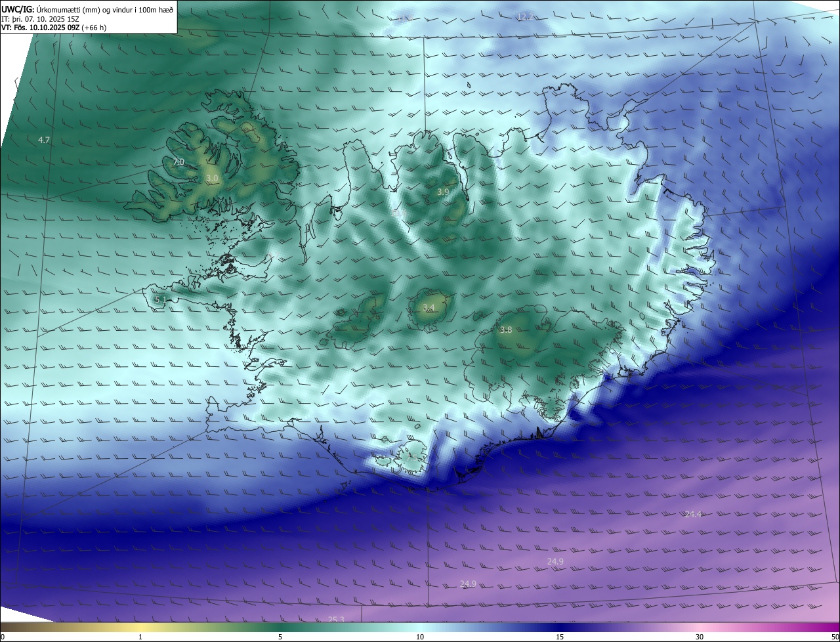Click the 3.4 value label on the central glacier
Image resolution: width=840 pixels, height=642 pixels.
click(429, 307)
